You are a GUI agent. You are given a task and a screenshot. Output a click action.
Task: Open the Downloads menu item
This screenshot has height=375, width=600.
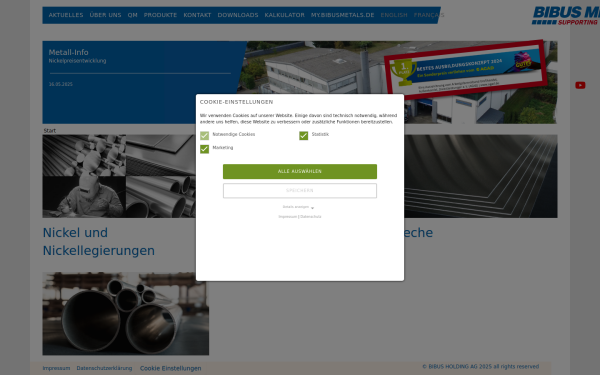click(x=238, y=15)
